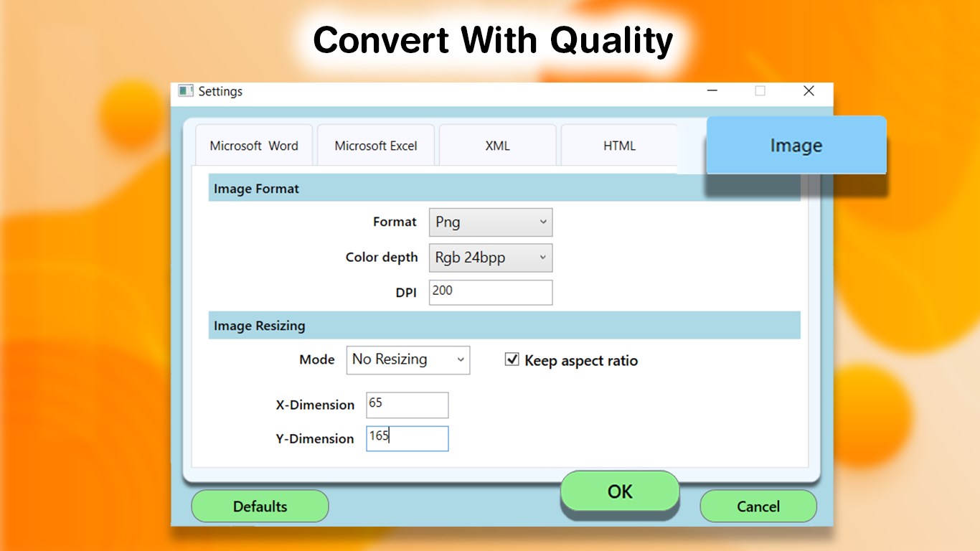Select the X-Dimension value field
The width and height of the screenshot is (980, 551).
(407, 405)
